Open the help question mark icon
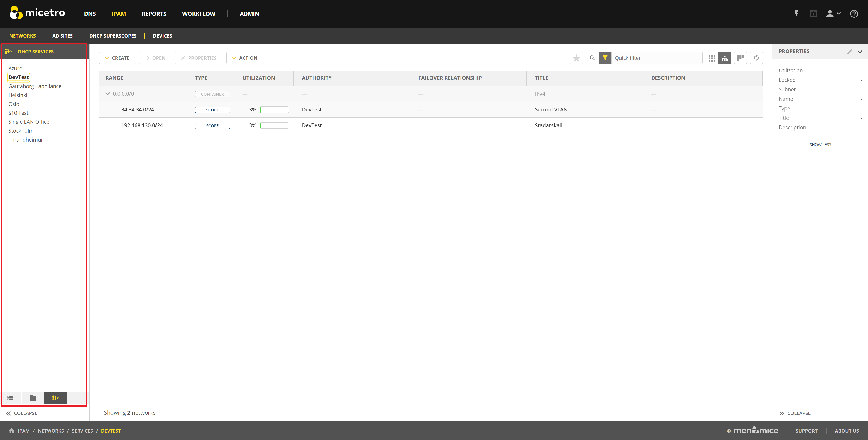The image size is (868, 440). tap(854, 14)
